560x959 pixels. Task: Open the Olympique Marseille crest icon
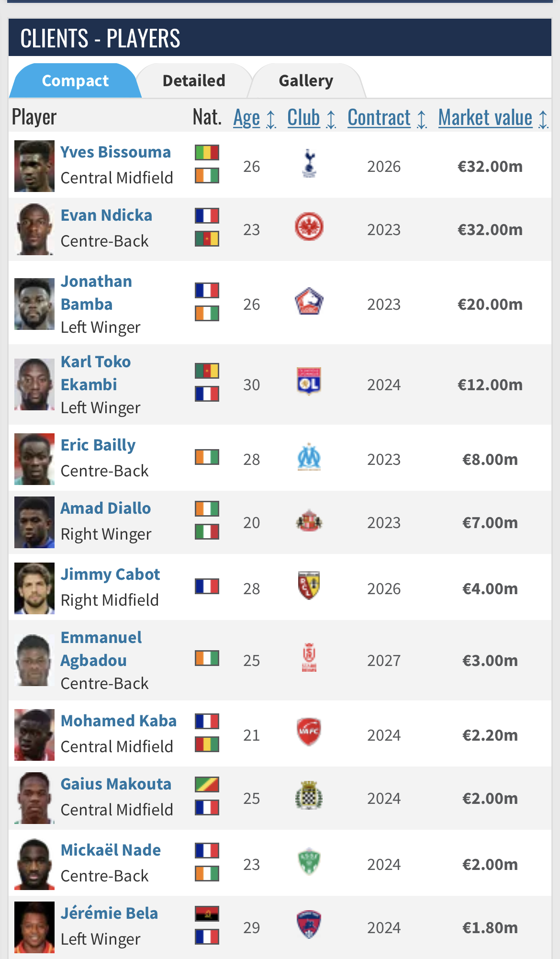309,457
